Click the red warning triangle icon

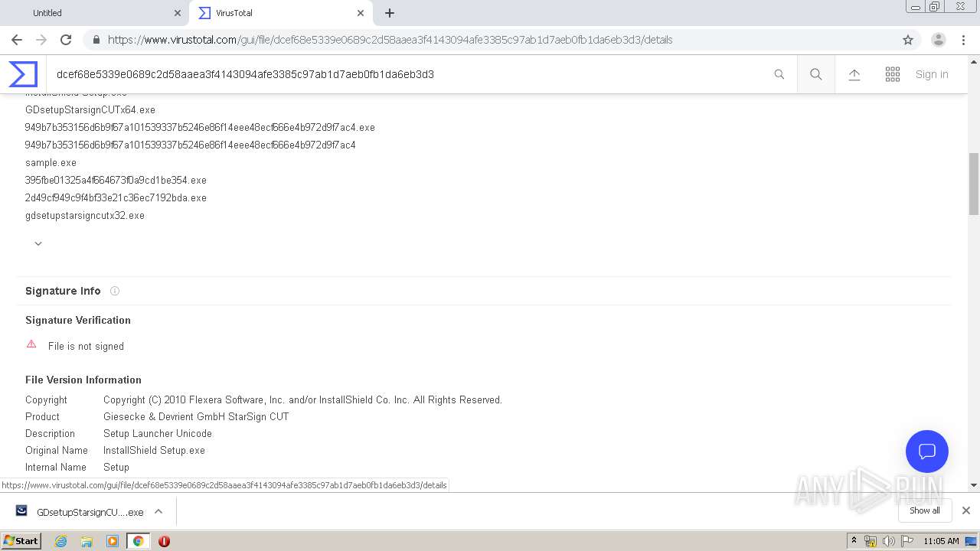click(x=31, y=344)
